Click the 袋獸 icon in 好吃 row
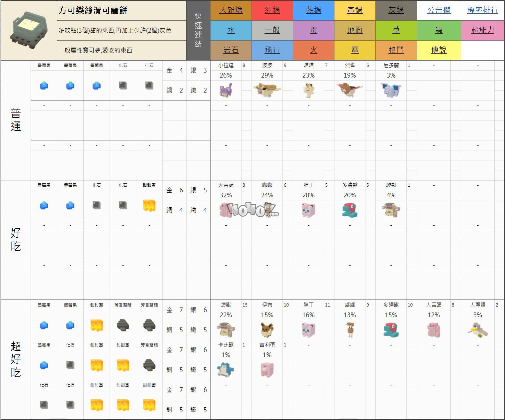This screenshot has height=420, width=505. 391,210
